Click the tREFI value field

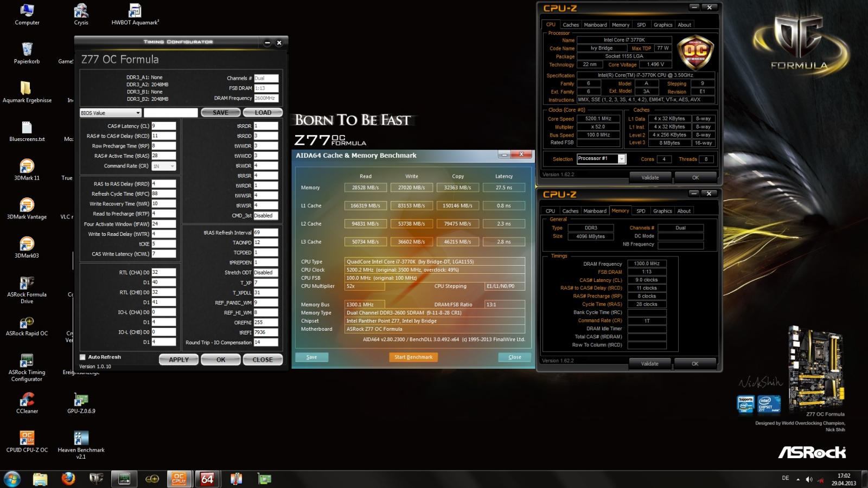pyautogui.click(x=266, y=332)
